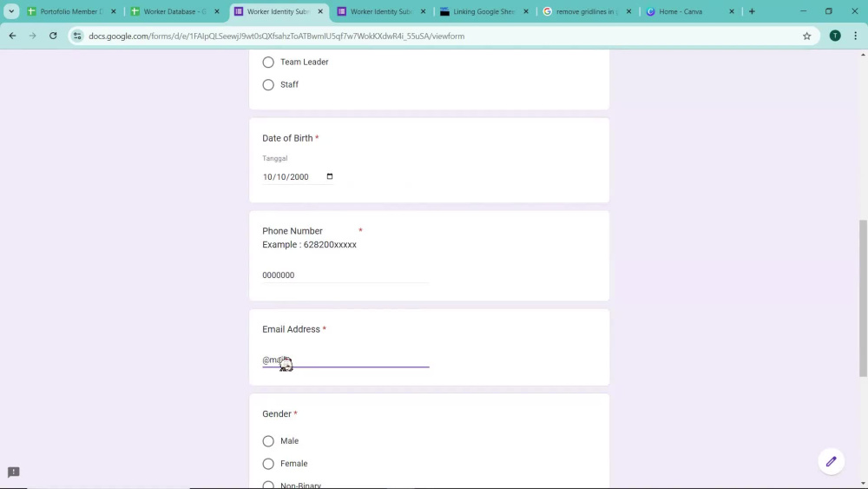The width and height of the screenshot is (868, 489).
Task: Click the scrollbar down arrow
Action: coord(863,484)
